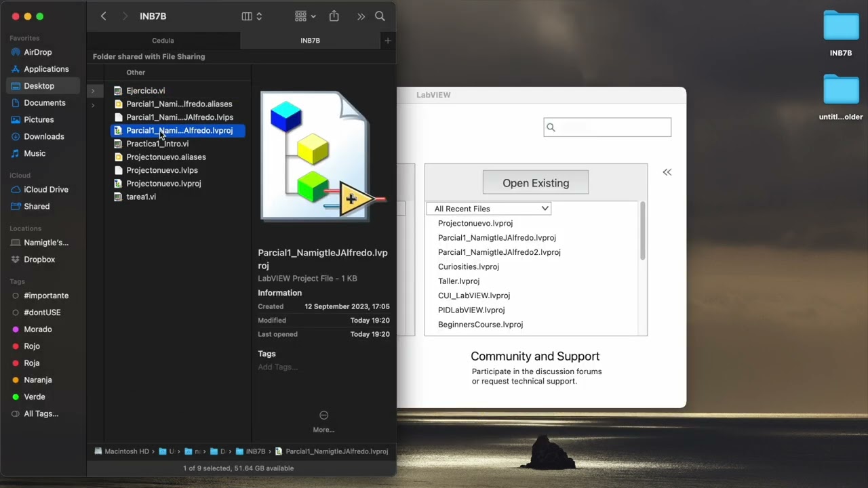The image size is (868, 488).
Task: Open Dropbox in the sidebar
Action: (39, 260)
